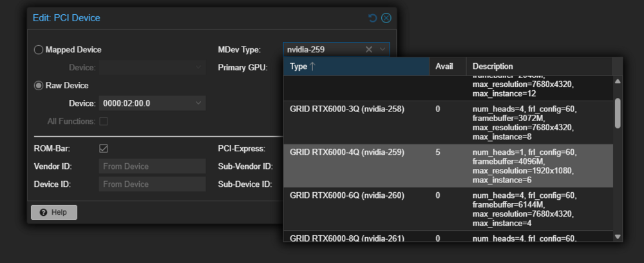The image size is (644, 263).
Task: Click the Vendor ID input field
Action: coord(153,166)
